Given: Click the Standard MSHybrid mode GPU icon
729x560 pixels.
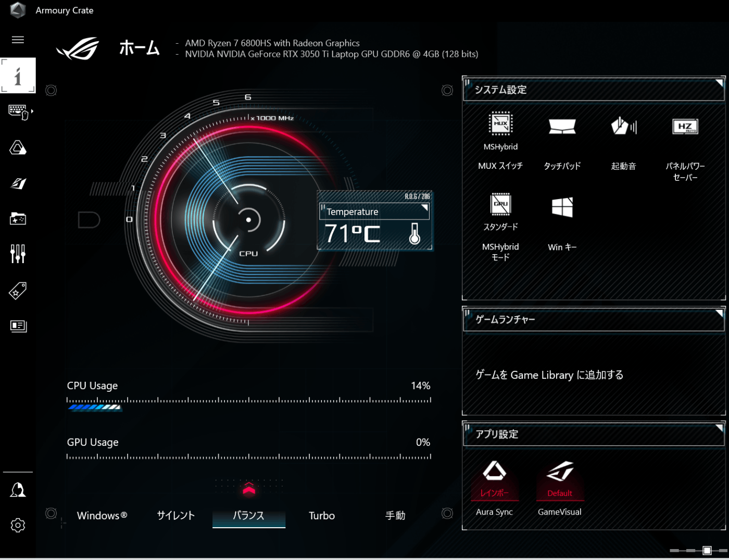Looking at the screenshot, I should click(500, 205).
